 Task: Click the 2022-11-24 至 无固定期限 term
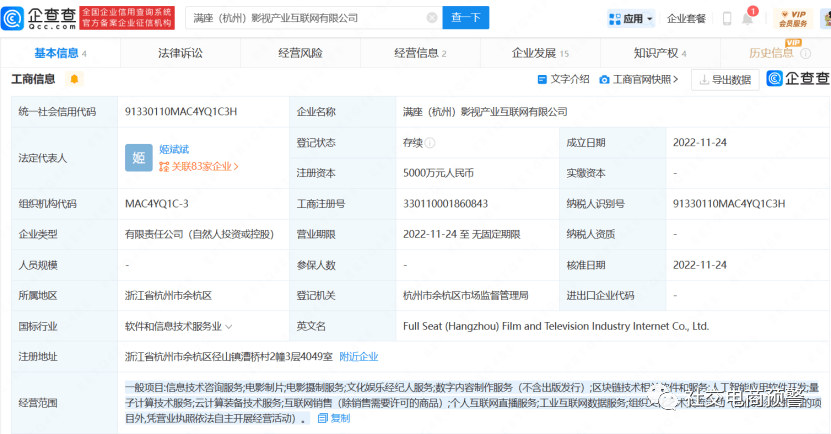click(x=462, y=234)
